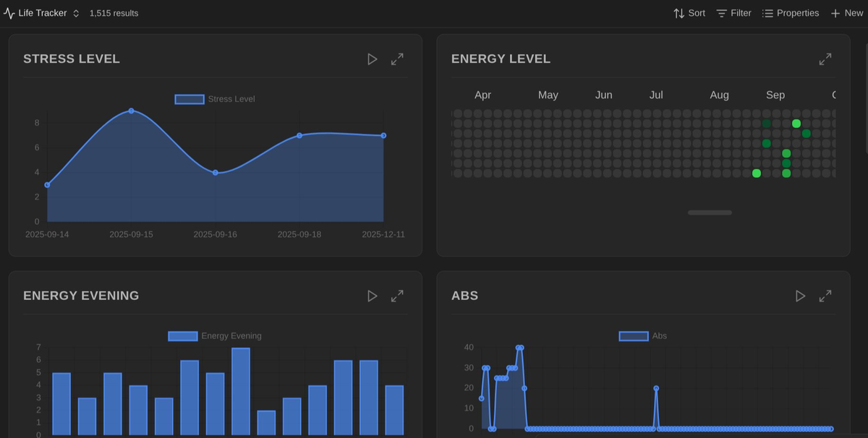The width and height of the screenshot is (868, 438).
Task: Expand the Abs chart
Action: click(825, 296)
